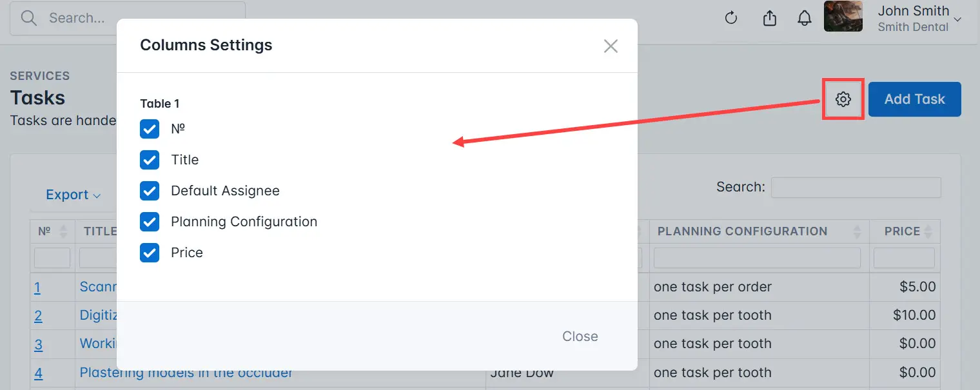Screen dimensions: 980x390
Task: Click the highlighted column settings gear
Action: click(x=843, y=99)
